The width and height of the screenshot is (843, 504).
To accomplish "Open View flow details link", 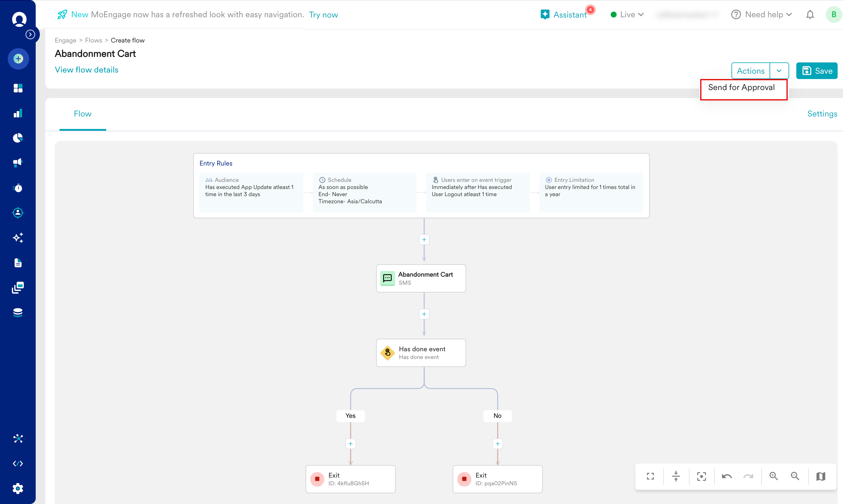I will click(x=86, y=70).
